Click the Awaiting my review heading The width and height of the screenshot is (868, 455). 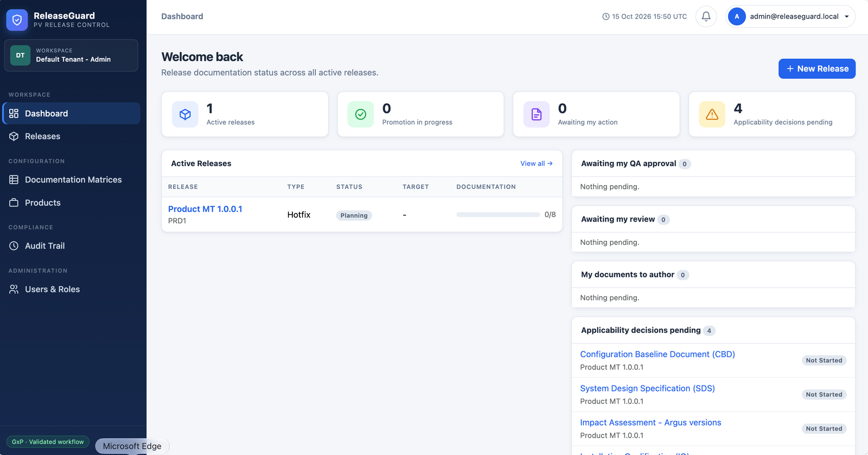pos(618,219)
